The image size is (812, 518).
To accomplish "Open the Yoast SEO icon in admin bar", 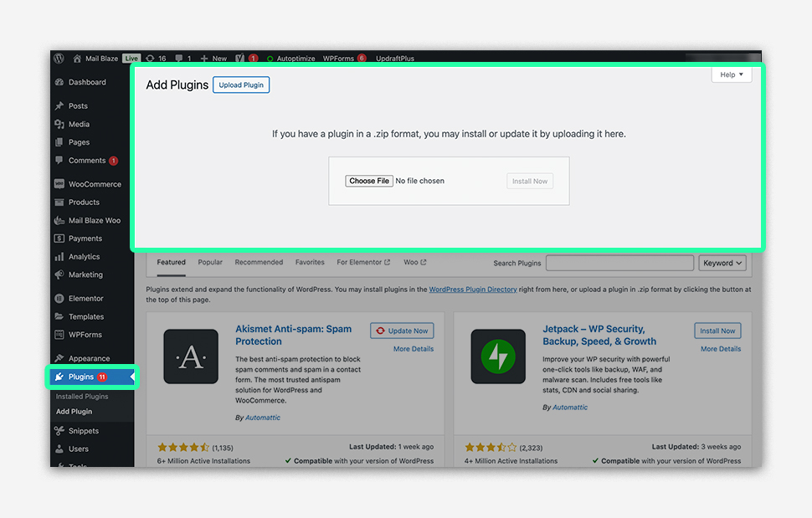I will (x=239, y=58).
